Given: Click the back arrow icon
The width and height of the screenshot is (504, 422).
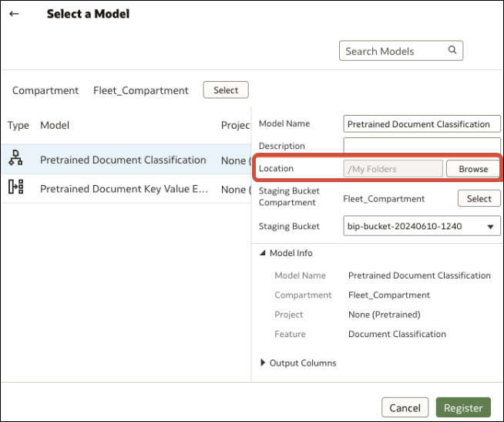Looking at the screenshot, I should point(14,14).
